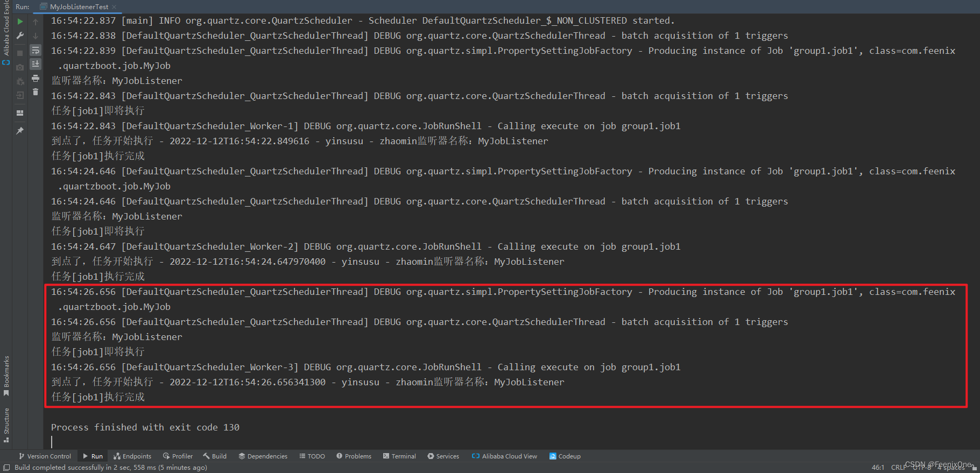
Task: Switch to the Run tool window tab
Action: click(93, 456)
